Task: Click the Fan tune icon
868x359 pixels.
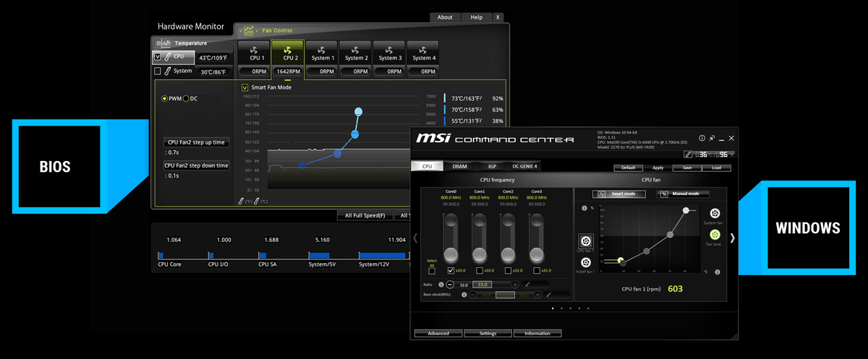Action: [715, 235]
